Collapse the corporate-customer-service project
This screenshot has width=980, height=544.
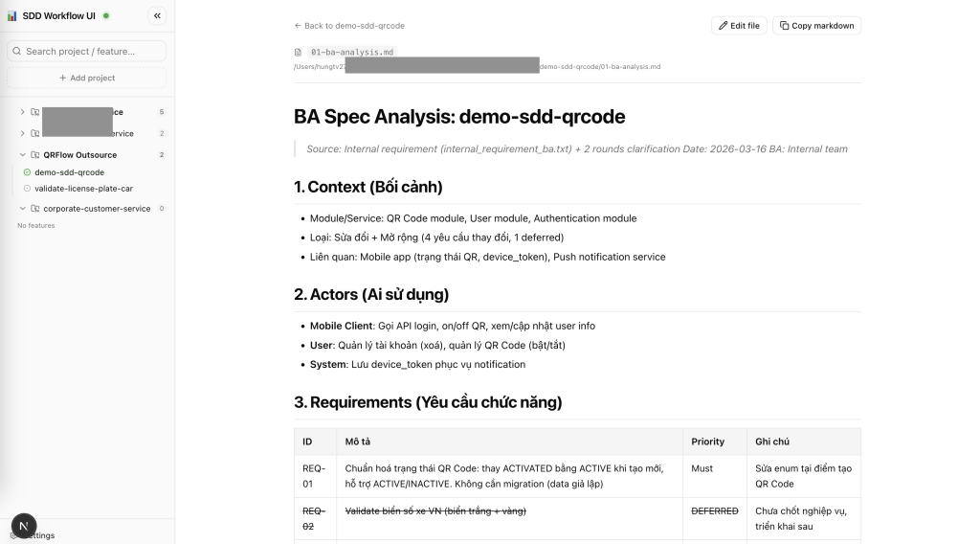pyautogui.click(x=23, y=208)
